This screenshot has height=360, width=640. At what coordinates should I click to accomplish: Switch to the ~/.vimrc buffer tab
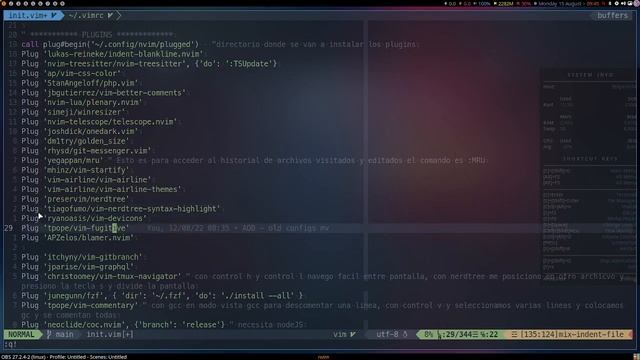click(x=91, y=16)
